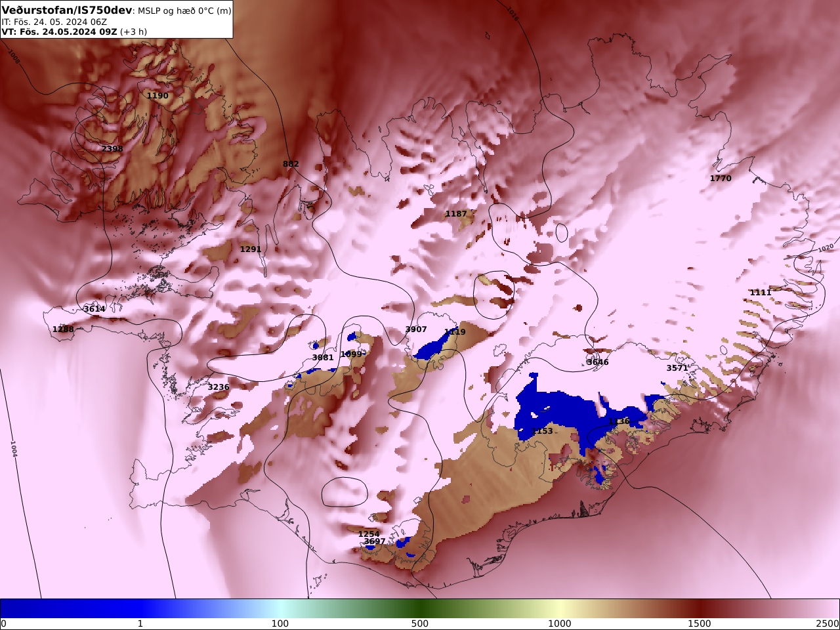Click the 1008 isobar contour label
840x630 pixels.
tap(14, 57)
